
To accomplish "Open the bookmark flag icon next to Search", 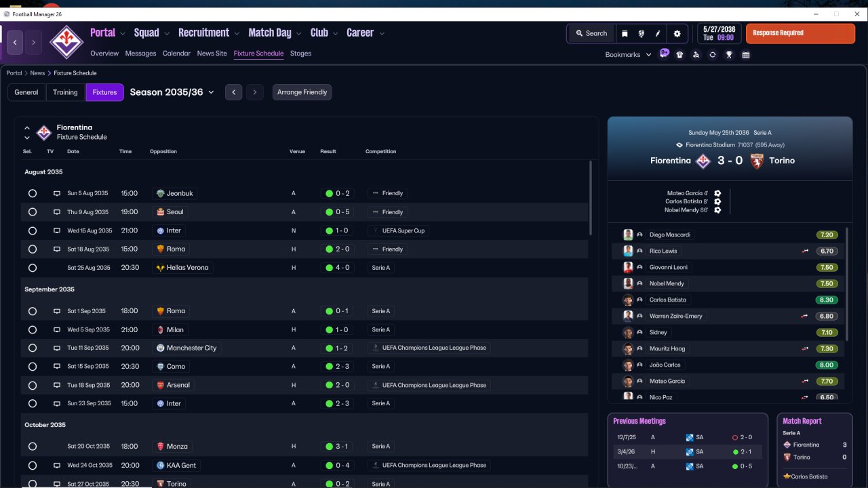I will [x=625, y=33].
